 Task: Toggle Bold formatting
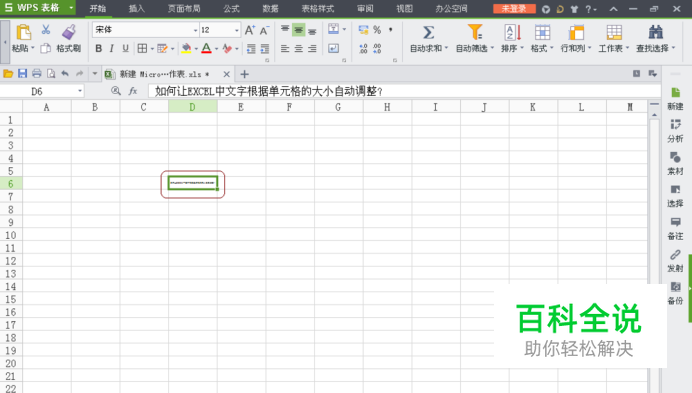[98, 48]
